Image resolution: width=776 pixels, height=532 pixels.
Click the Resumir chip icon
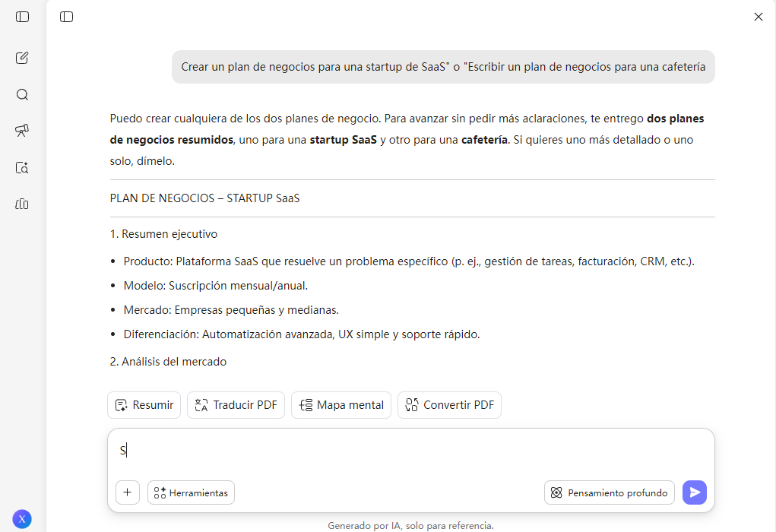(122, 404)
